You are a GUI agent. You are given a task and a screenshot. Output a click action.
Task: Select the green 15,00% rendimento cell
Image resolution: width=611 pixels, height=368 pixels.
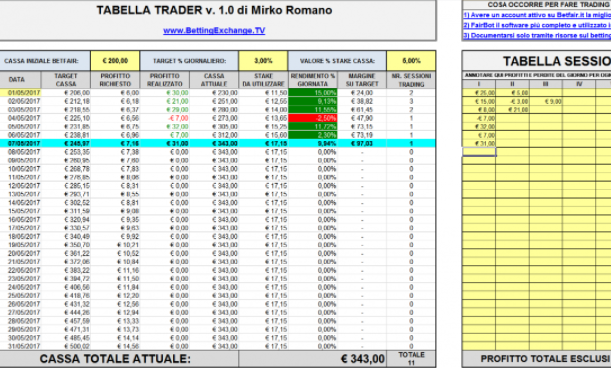[313, 93]
